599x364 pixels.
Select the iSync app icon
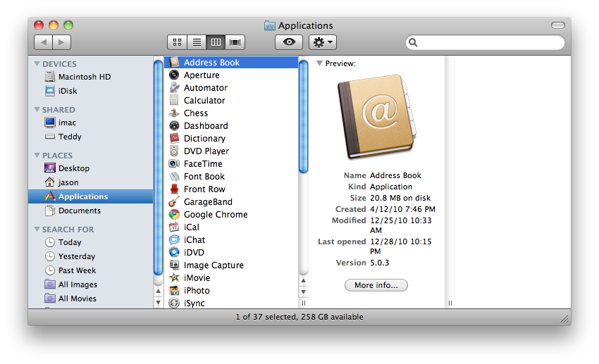point(174,303)
